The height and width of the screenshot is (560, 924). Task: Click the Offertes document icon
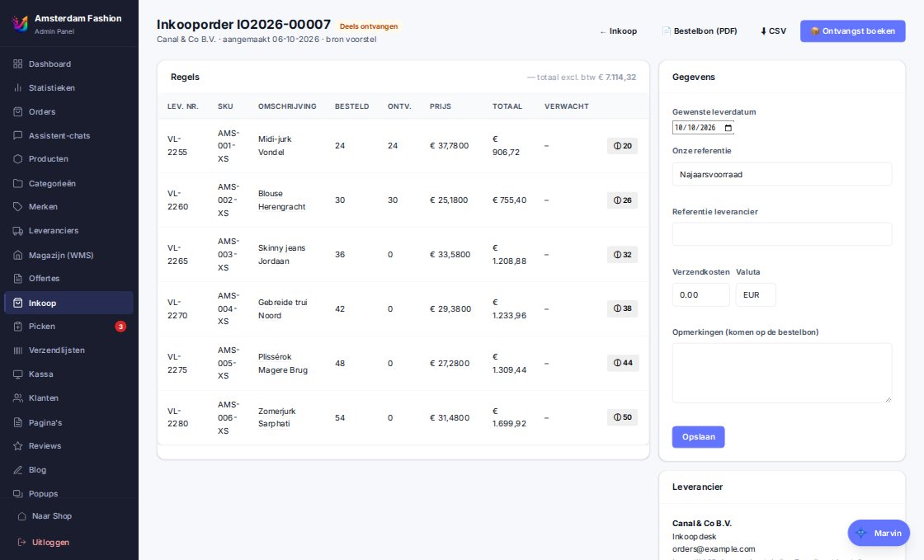click(17, 279)
